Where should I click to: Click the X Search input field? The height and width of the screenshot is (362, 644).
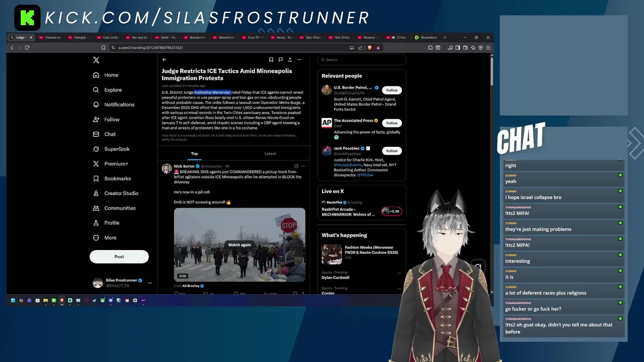coord(361,60)
